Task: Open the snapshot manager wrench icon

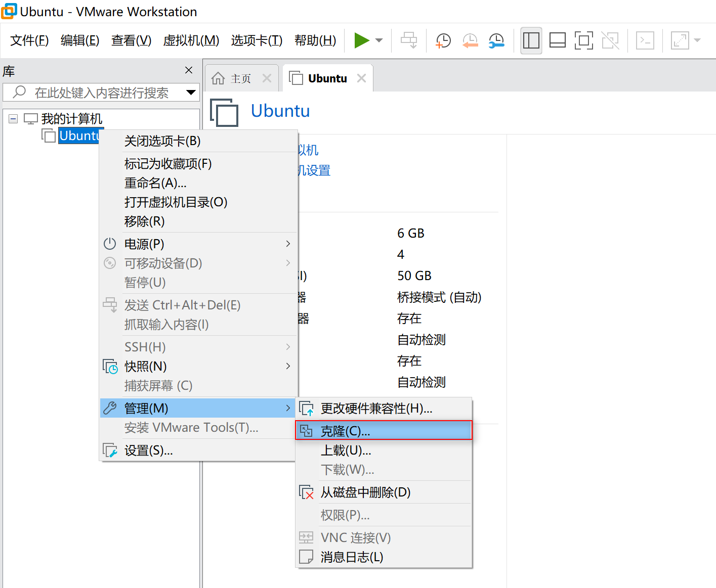Action: coord(496,40)
